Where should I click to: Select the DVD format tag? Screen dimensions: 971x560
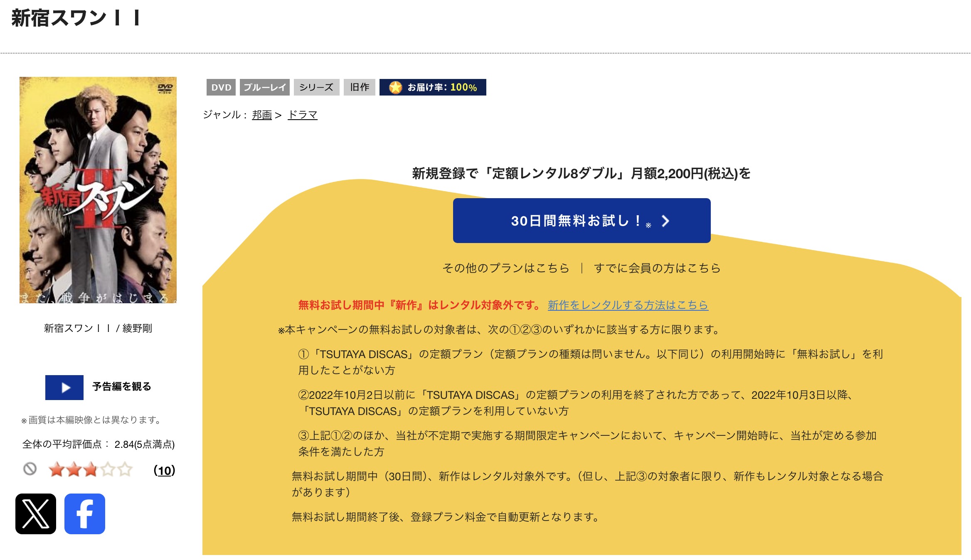pyautogui.click(x=221, y=87)
